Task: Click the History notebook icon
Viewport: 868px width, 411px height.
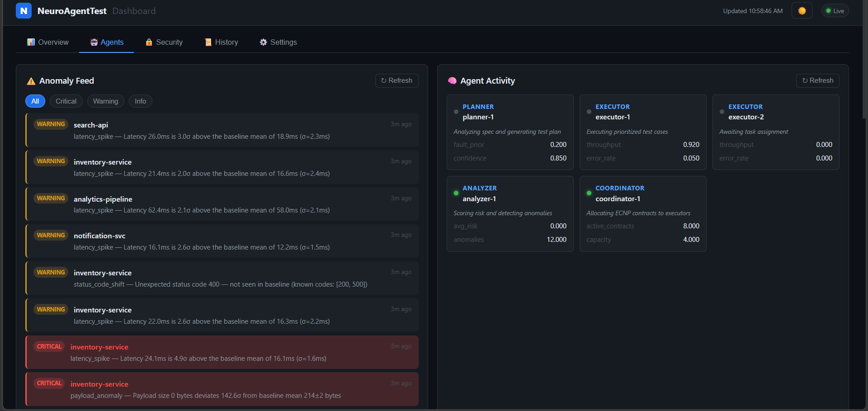Action: point(208,42)
